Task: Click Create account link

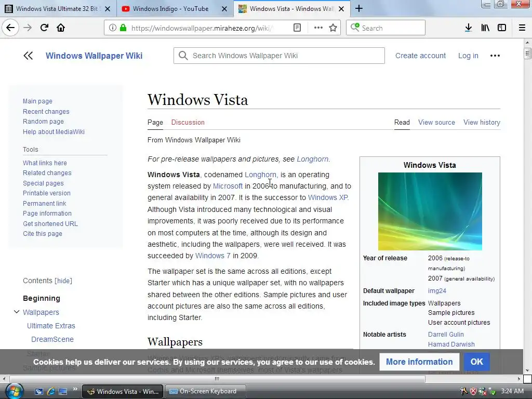Action: tap(420, 56)
